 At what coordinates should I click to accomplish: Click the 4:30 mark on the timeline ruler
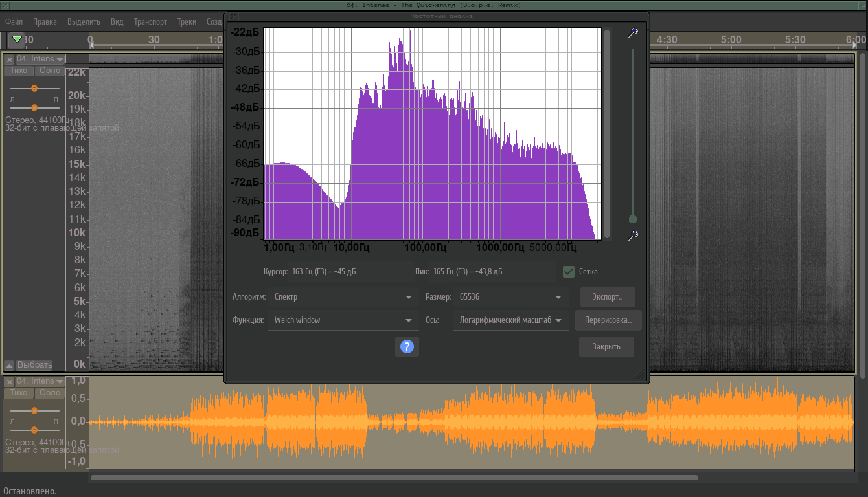(x=667, y=39)
